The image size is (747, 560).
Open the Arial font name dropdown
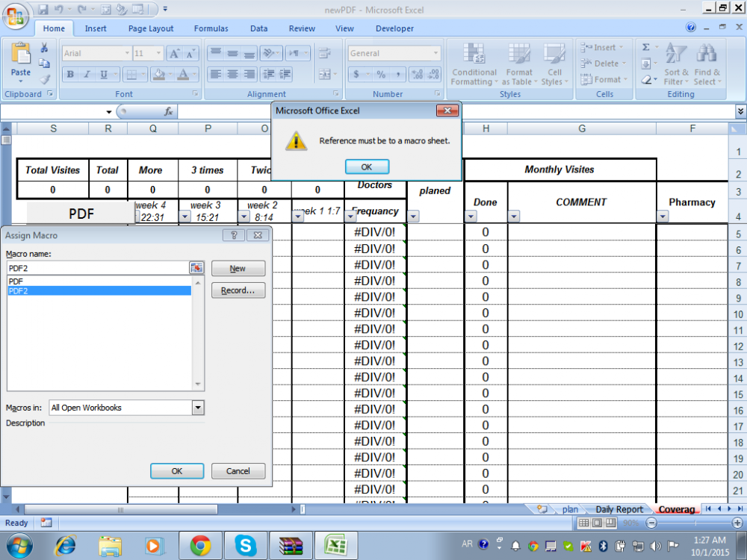[x=127, y=53]
